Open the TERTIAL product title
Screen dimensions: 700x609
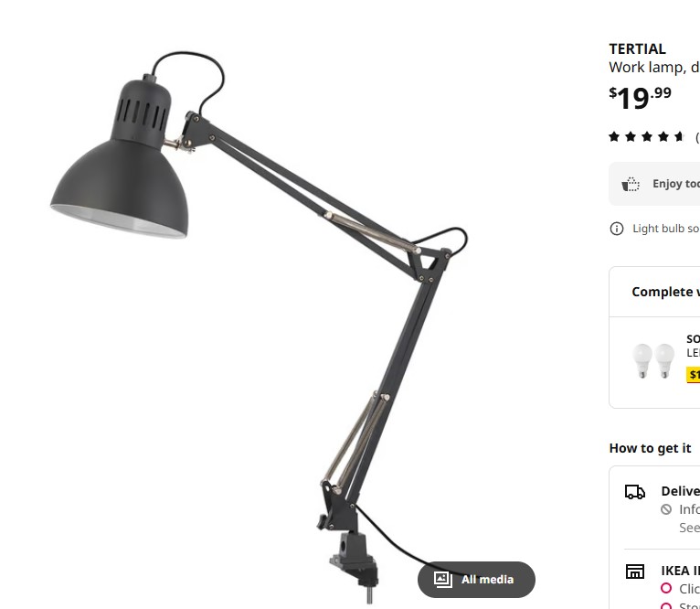(637, 48)
